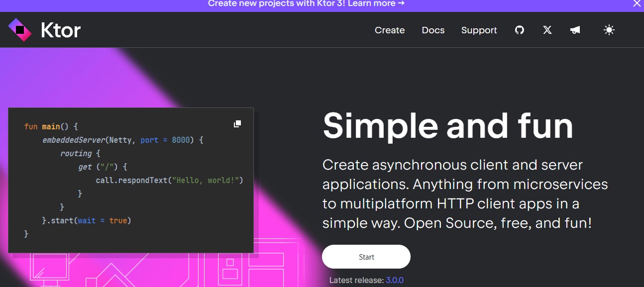
Task: Click the }.start(wait = true) line
Action: coord(87,220)
